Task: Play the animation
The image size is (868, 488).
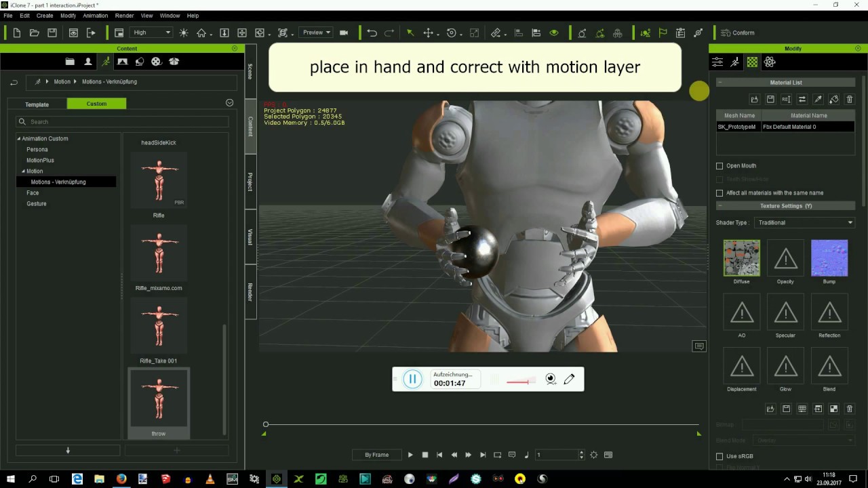Action: [410, 455]
